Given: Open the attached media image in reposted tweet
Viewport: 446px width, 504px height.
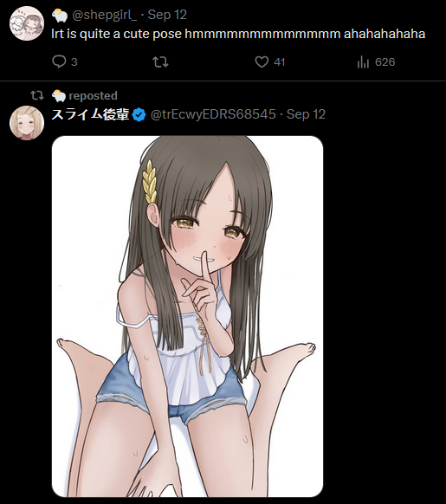Looking at the screenshot, I should (x=187, y=317).
